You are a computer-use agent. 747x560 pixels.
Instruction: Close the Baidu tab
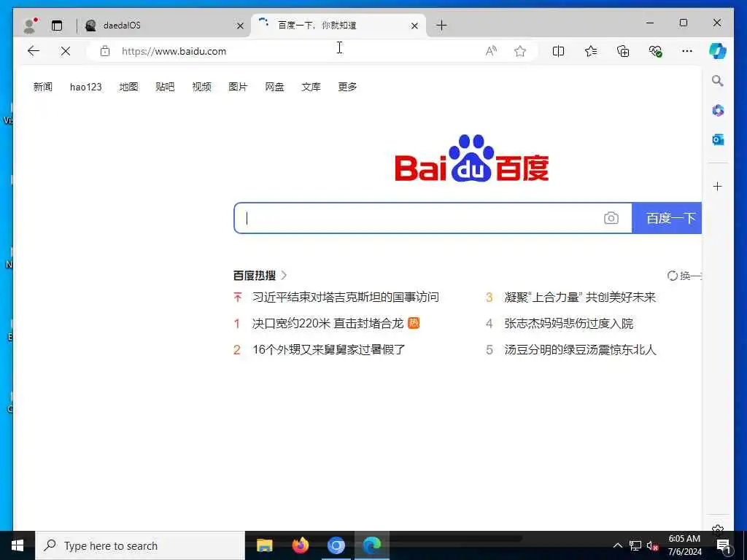[x=414, y=26]
